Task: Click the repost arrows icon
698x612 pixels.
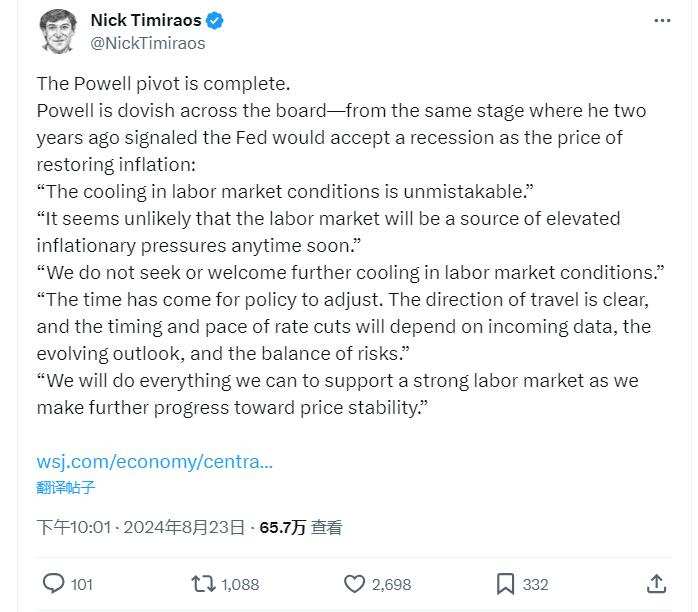Action: (x=204, y=583)
